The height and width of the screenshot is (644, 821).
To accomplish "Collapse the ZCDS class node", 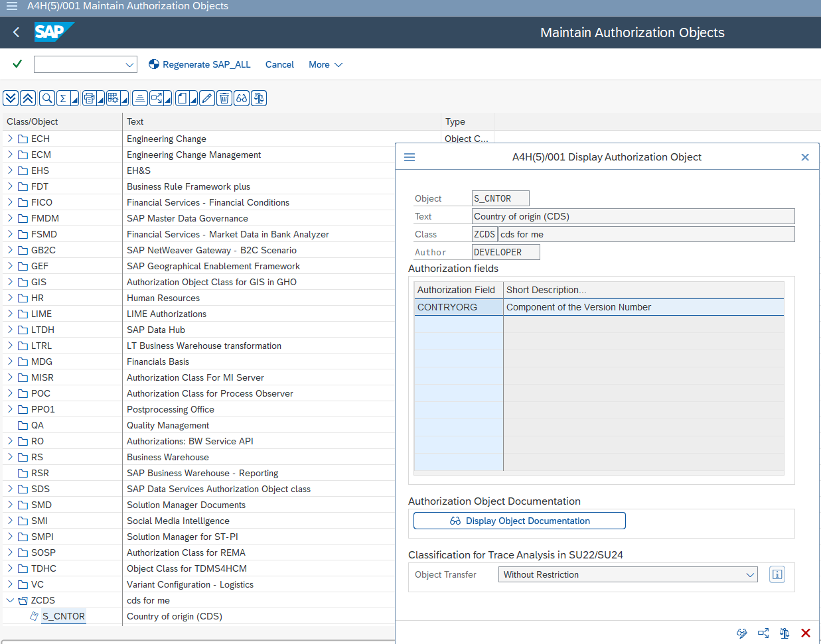I will [x=11, y=600].
